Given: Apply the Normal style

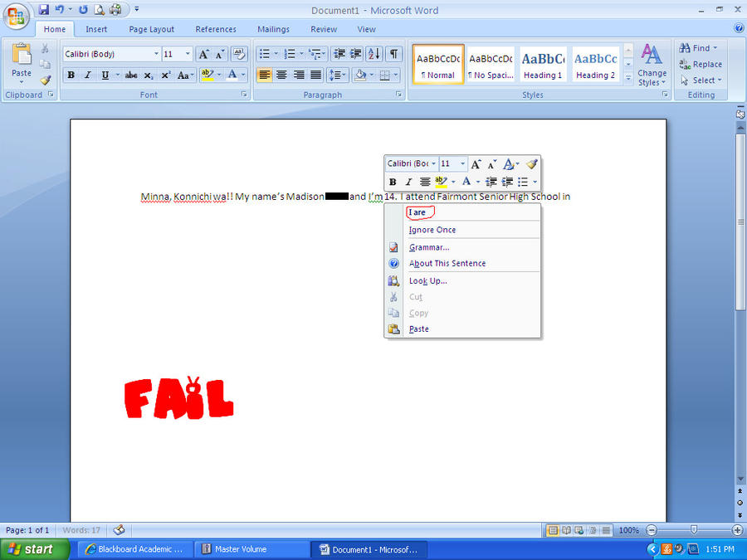Looking at the screenshot, I should [x=437, y=65].
